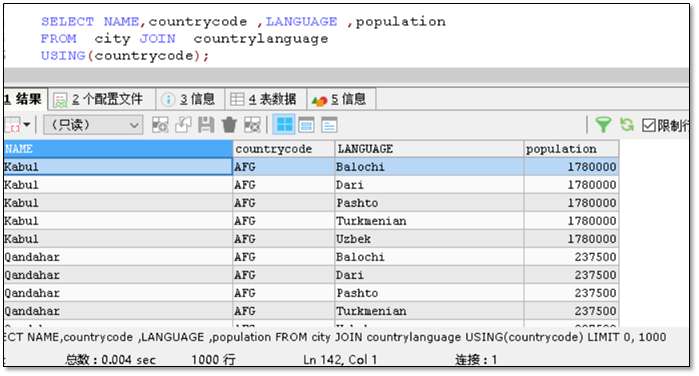The width and height of the screenshot is (699, 376).
Task: Open the 4 表数据 tab
Action: point(265,99)
